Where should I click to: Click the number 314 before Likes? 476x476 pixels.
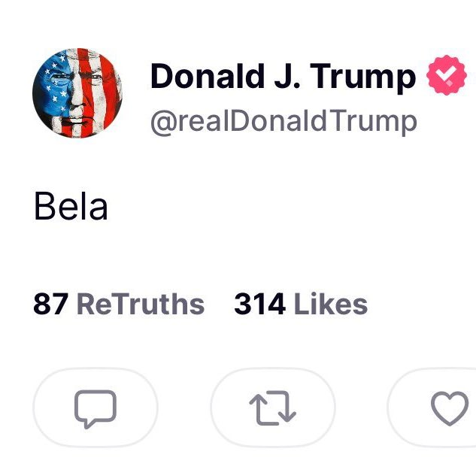point(259,305)
